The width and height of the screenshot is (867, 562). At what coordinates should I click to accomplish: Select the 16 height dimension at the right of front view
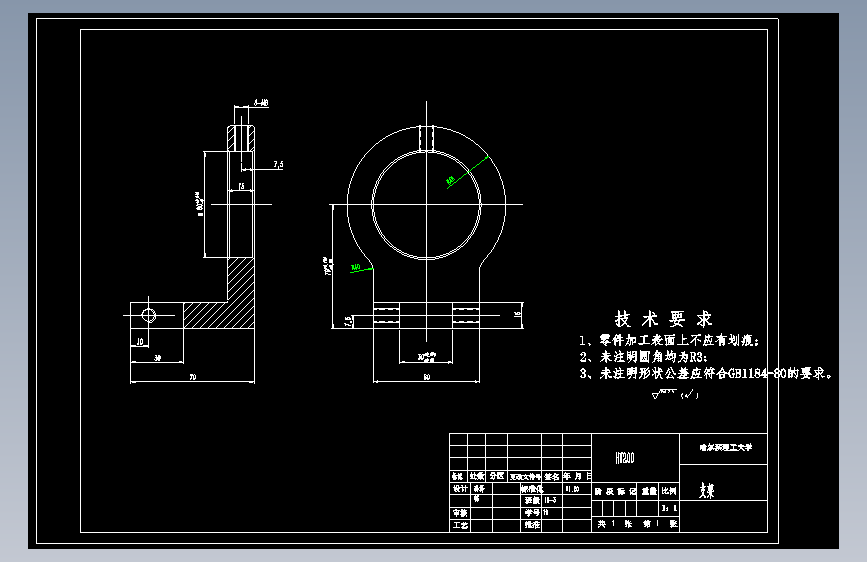(x=518, y=314)
